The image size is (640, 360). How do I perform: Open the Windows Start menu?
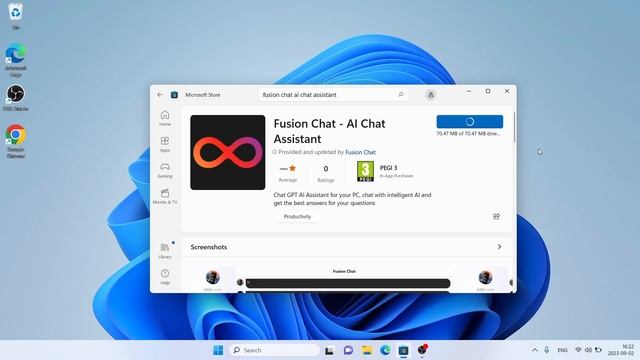(218, 350)
